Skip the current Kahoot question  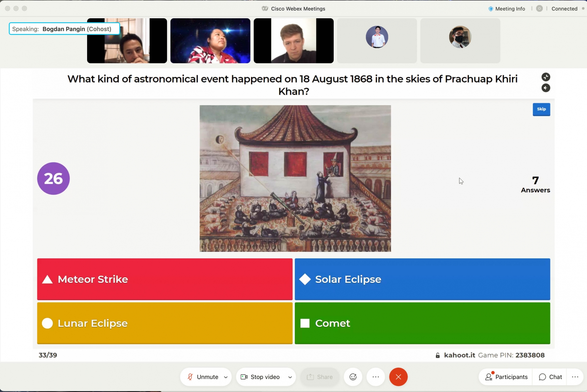point(541,109)
